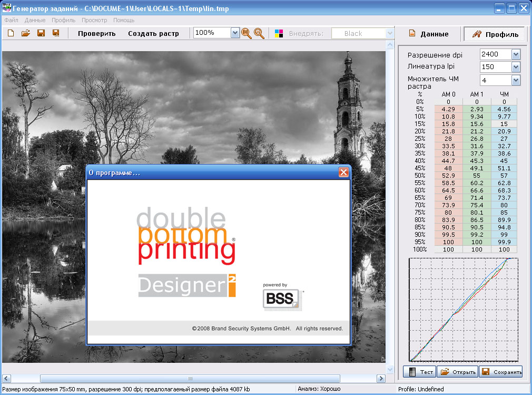Click the horizontal scrollbar thumb
532x395 pixels.
coord(190,379)
